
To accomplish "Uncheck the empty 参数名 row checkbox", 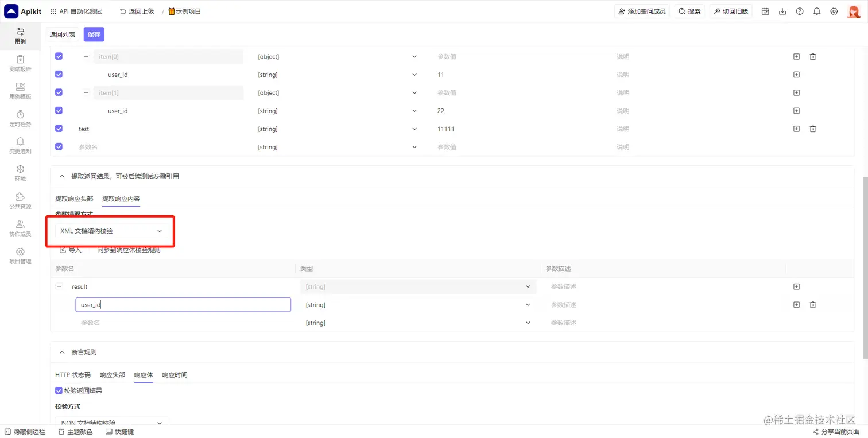I will pos(59,147).
